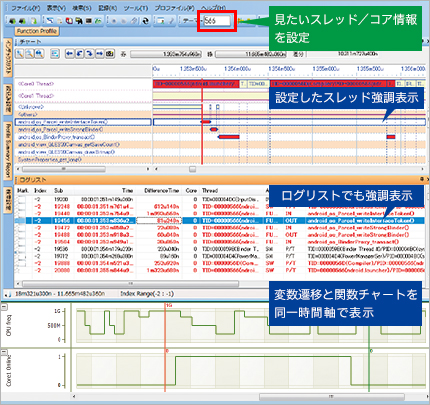Open the ツール(T) menu

(136, 8)
